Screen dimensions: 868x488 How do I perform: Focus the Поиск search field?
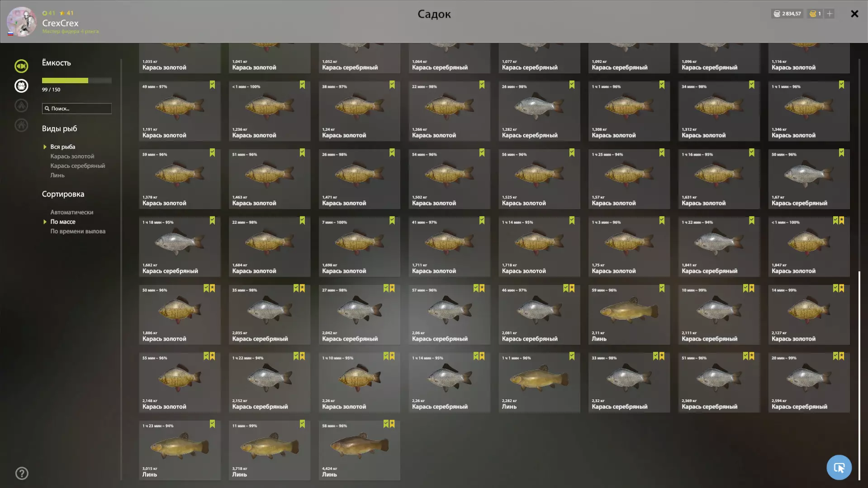[77, 109]
